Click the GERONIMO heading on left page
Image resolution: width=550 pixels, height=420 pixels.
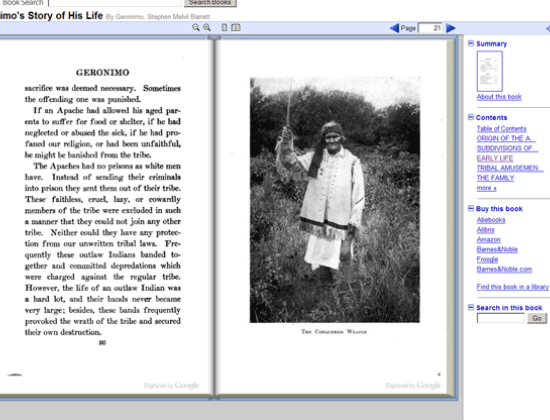[102, 72]
